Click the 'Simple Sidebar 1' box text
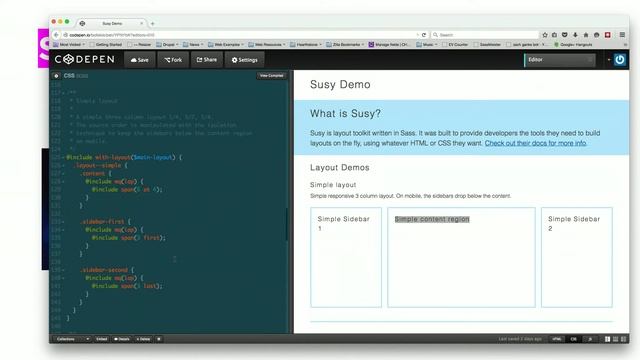The image size is (640, 360). (344, 224)
